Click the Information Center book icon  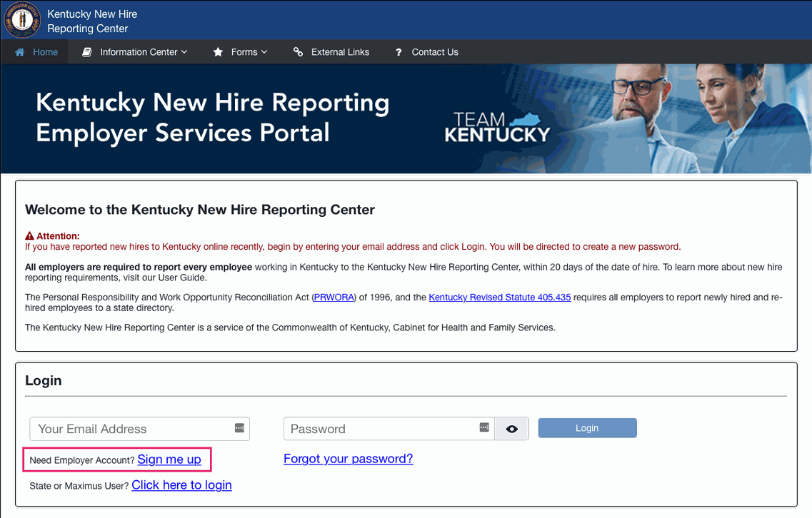pos(87,52)
